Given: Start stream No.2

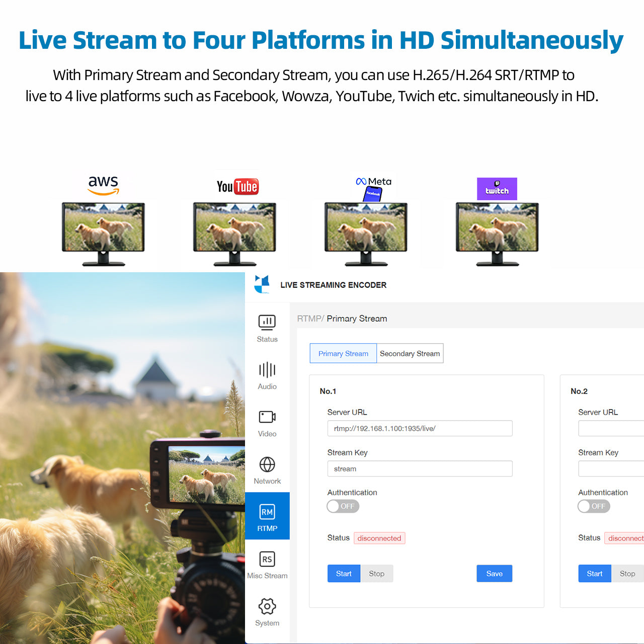Looking at the screenshot, I should click(595, 574).
